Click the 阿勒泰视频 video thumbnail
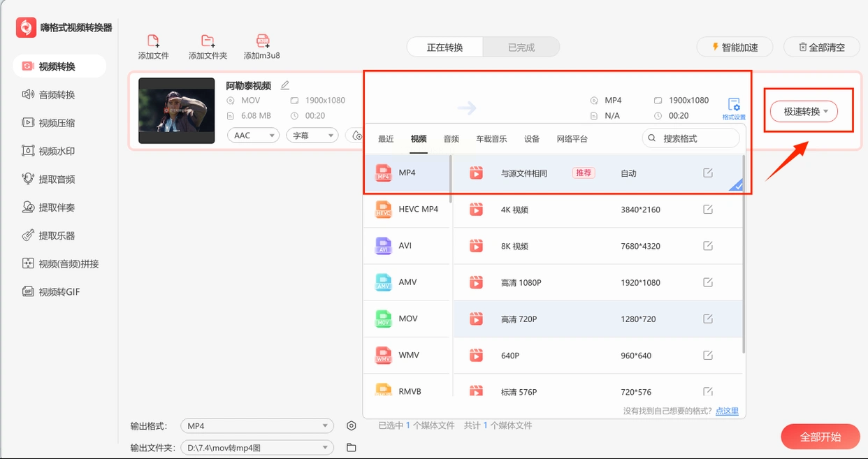 176,110
